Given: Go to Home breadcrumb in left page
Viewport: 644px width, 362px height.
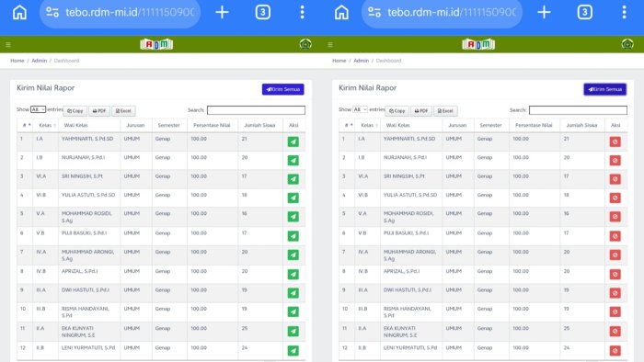Looking at the screenshot, I should tap(17, 61).
